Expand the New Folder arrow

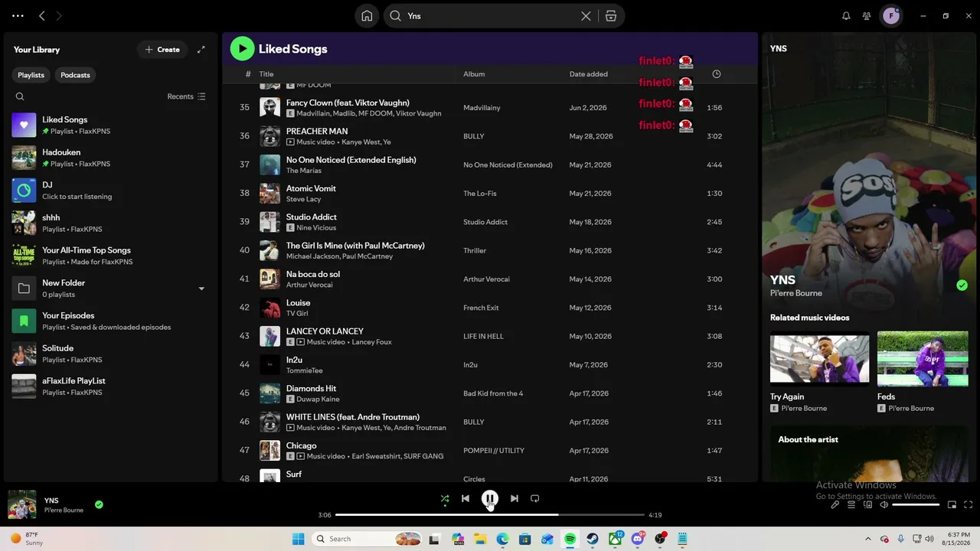point(201,289)
